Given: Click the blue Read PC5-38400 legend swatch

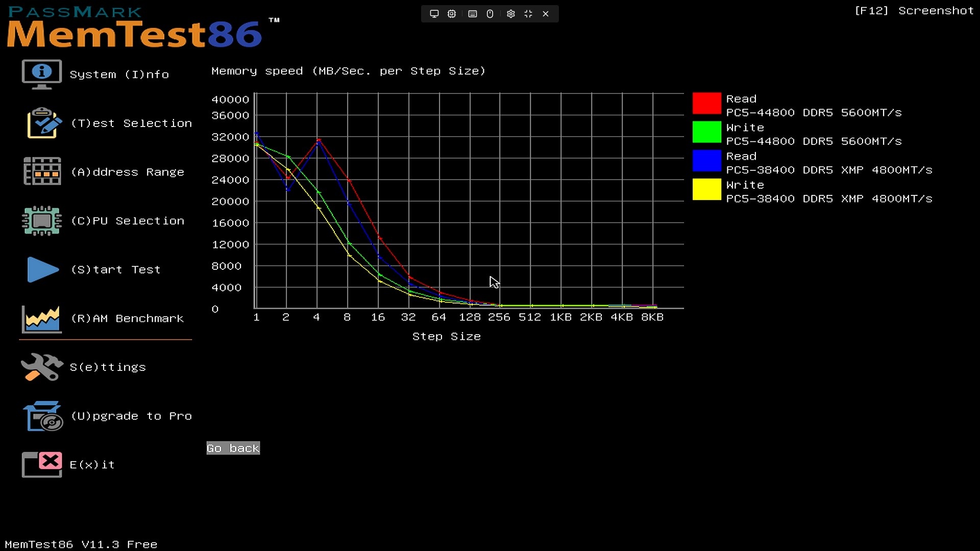Looking at the screenshot, I should 706,161.
